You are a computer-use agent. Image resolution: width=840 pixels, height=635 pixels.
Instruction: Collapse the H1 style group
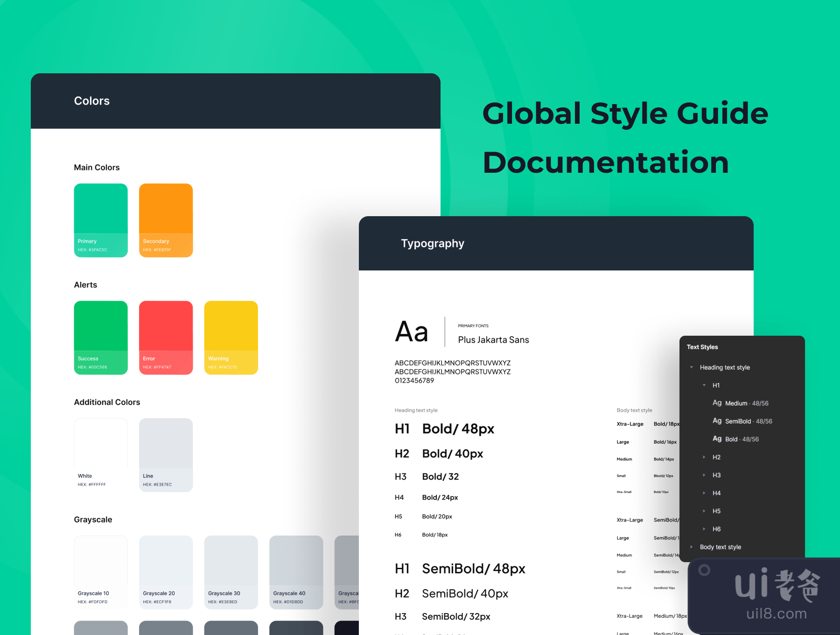tap(704, 385)
